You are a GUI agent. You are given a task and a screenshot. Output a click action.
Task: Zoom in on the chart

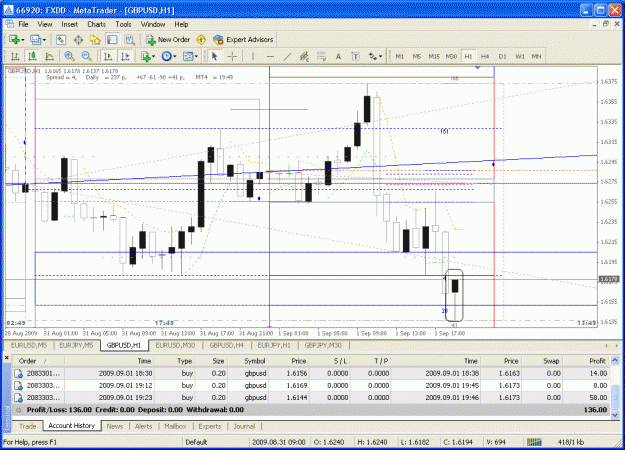[69, 57]
